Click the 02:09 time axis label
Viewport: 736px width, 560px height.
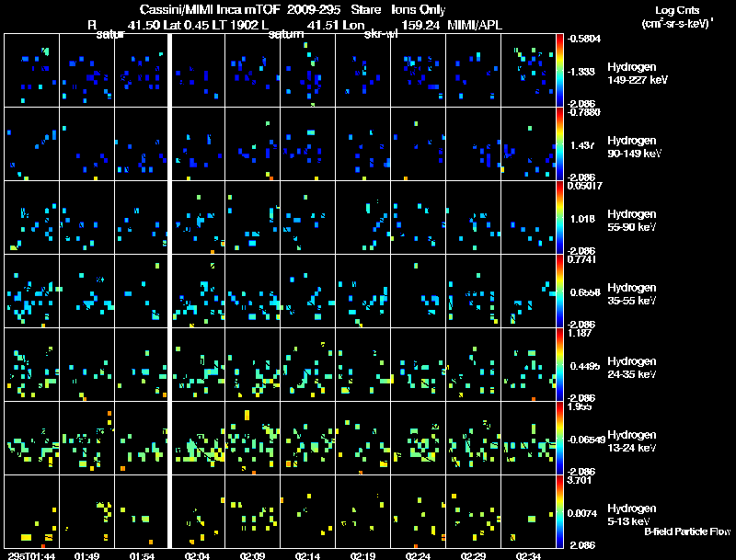tap(252, 556)
